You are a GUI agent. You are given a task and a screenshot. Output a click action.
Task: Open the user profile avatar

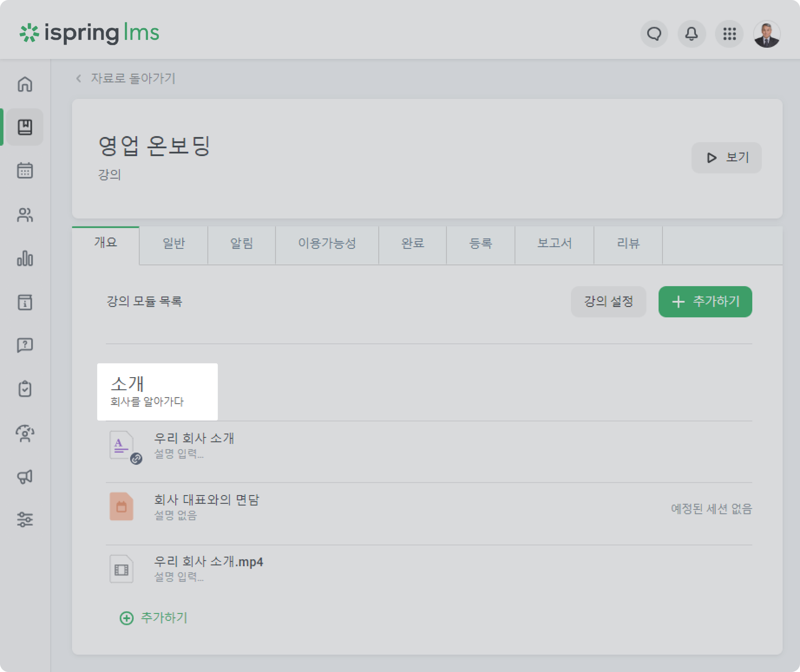pyautogui.click(x=766, y=34)
